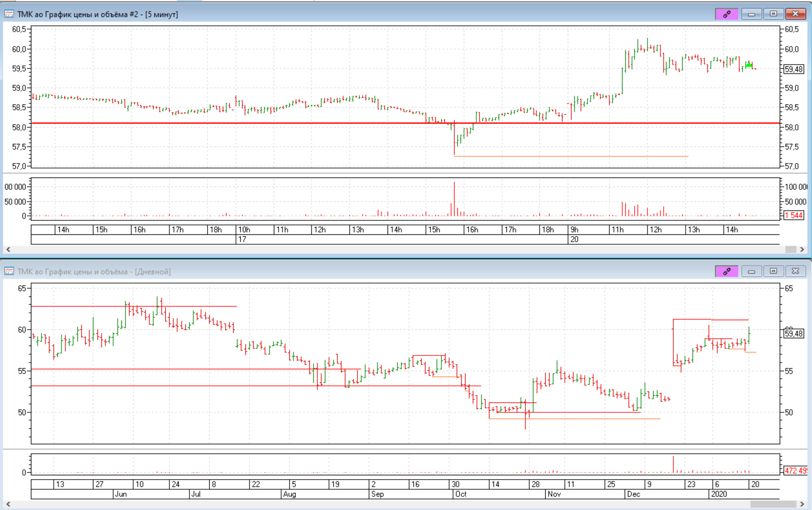The width and height of the screenshot is (812, 510).
Task: Click the chart icon in 5-minute window title
Action: coord(9,14)
